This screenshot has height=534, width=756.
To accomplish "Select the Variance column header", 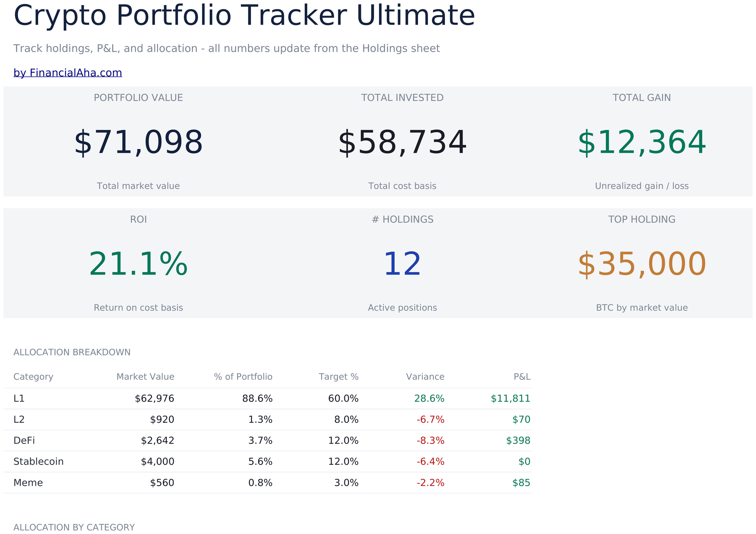I will pos(425,377).
